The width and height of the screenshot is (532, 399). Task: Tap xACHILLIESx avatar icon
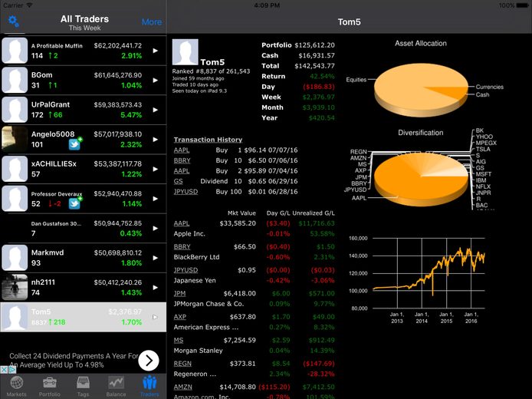[x=15, y=169]
